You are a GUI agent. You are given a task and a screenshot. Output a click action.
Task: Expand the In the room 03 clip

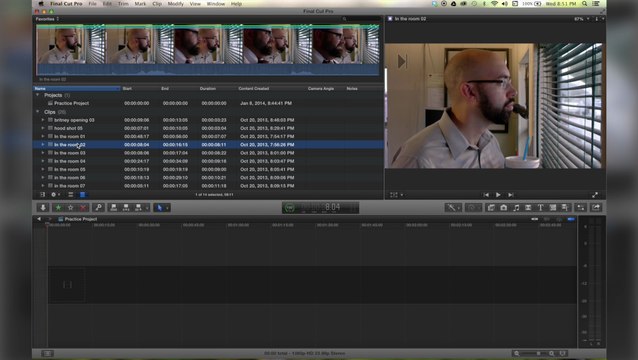coord(43,153)
